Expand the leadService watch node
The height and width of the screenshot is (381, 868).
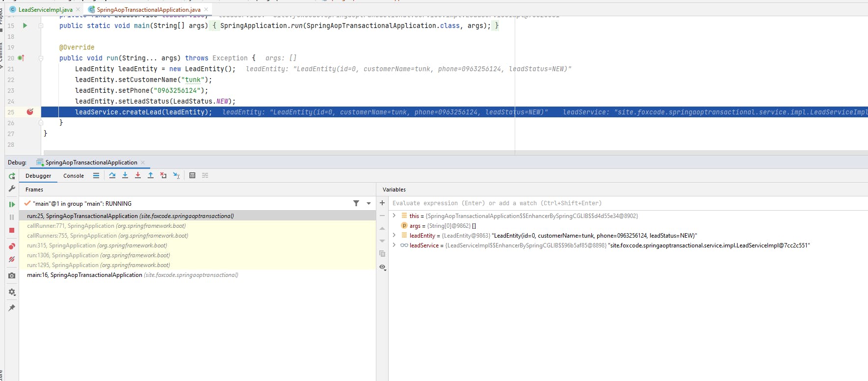[394, 245]
